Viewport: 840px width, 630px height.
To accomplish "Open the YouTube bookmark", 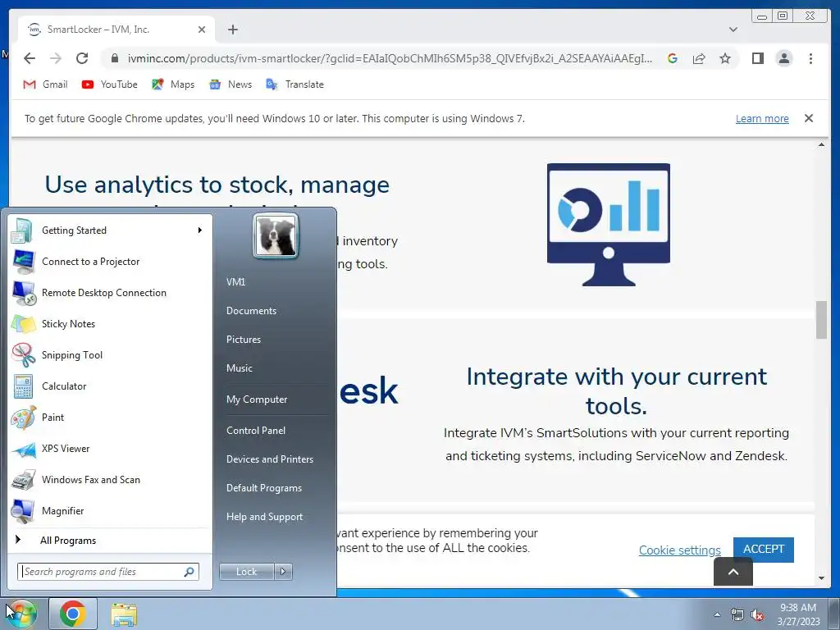I will 110,84.
